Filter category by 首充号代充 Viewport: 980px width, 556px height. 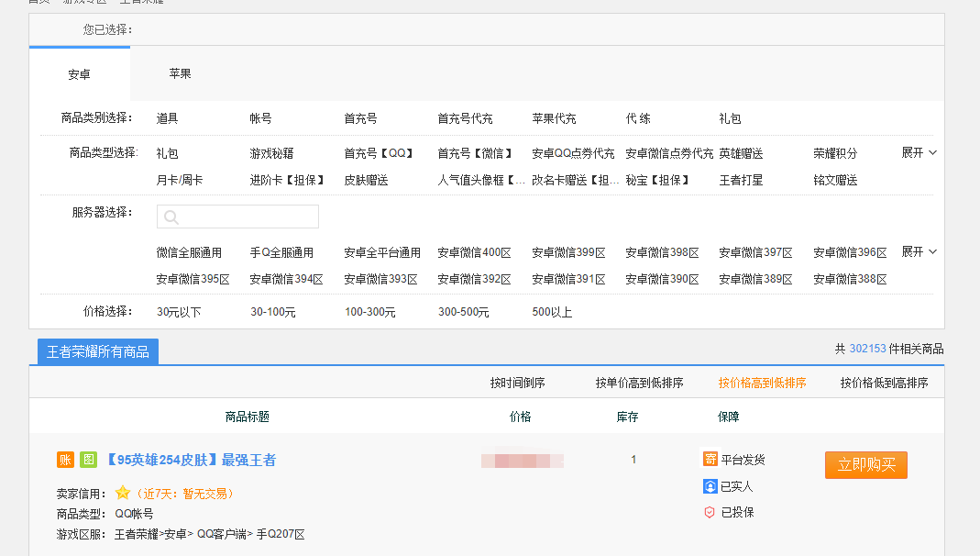click(465, 118)
